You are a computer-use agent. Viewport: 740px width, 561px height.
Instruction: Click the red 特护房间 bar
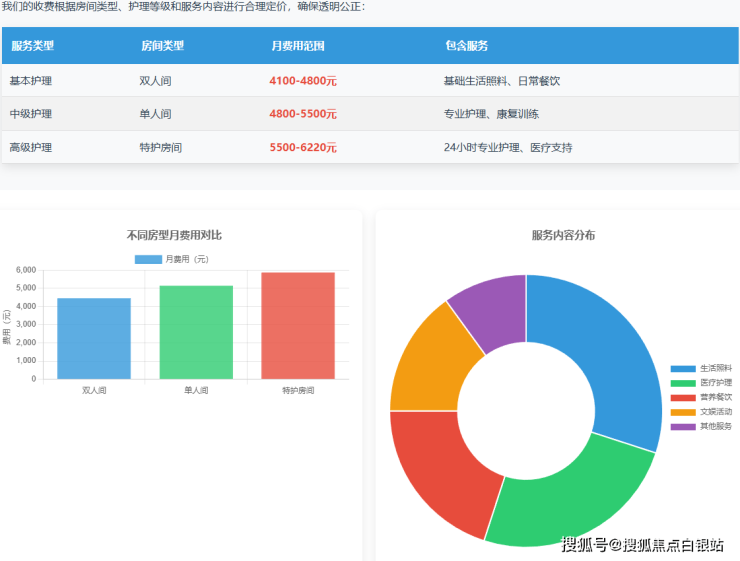[x=298, y=325]
